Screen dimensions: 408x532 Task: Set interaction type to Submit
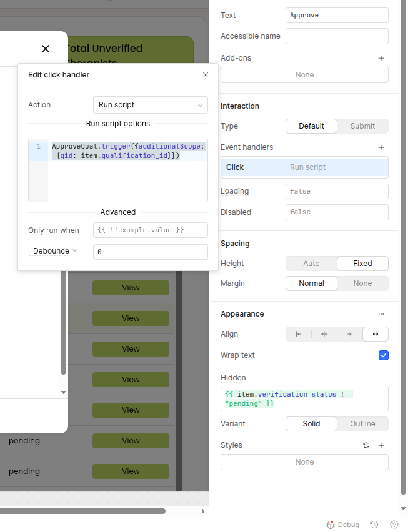point(362,126)
